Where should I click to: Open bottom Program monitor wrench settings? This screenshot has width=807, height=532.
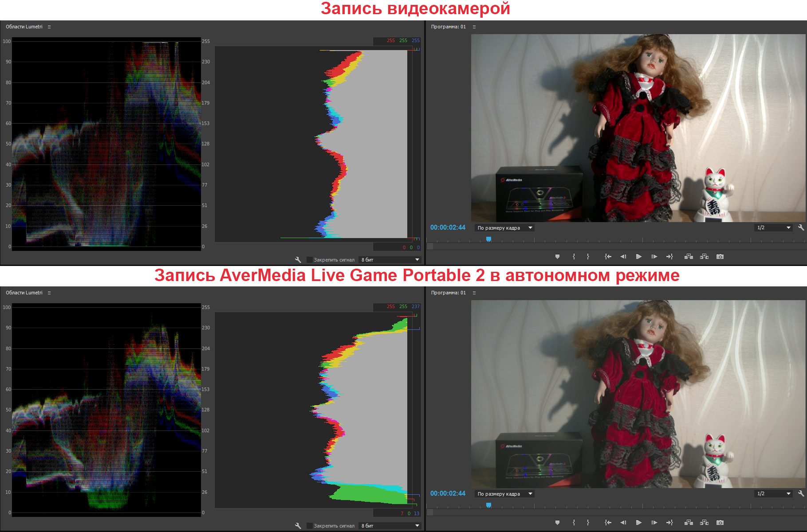(801, 493)
